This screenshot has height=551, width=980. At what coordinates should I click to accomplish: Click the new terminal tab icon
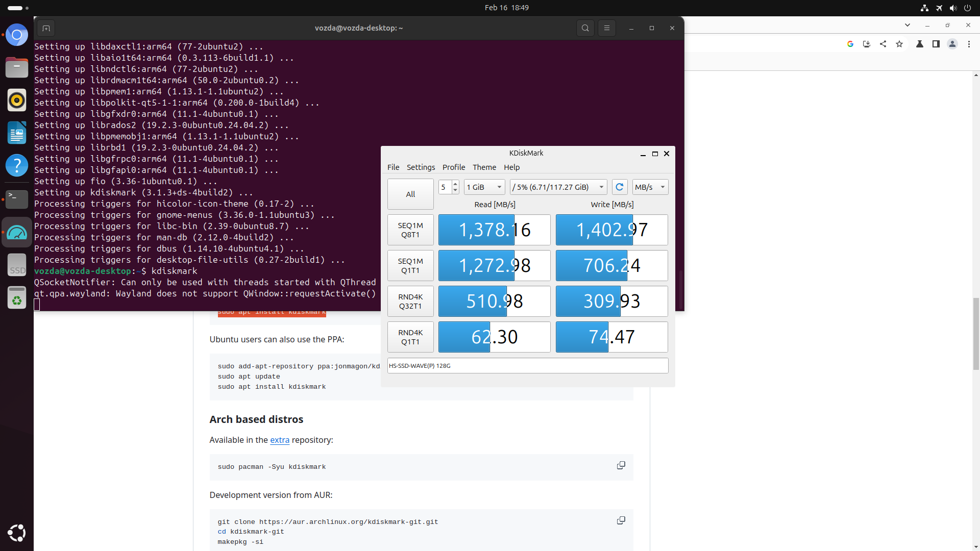46,28
